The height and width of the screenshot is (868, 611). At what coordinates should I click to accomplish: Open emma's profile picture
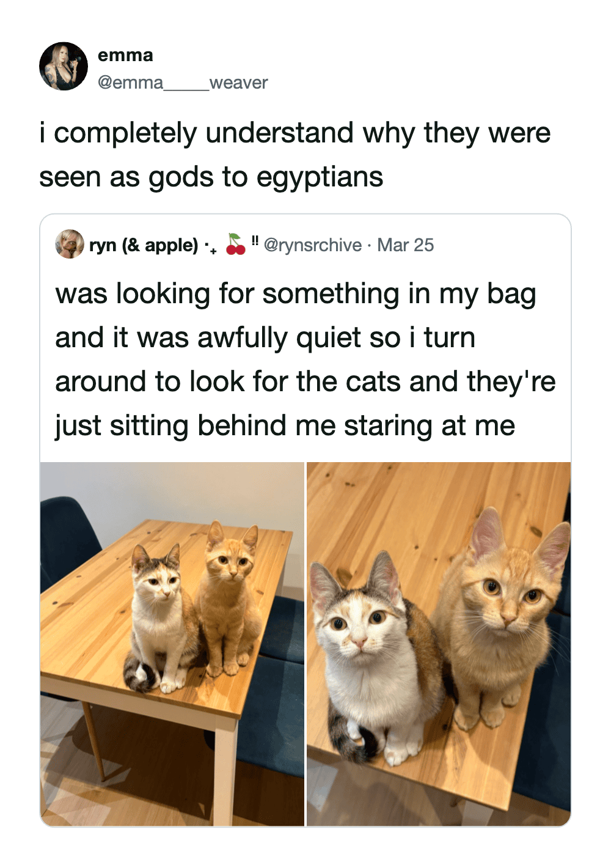point(64,66)
